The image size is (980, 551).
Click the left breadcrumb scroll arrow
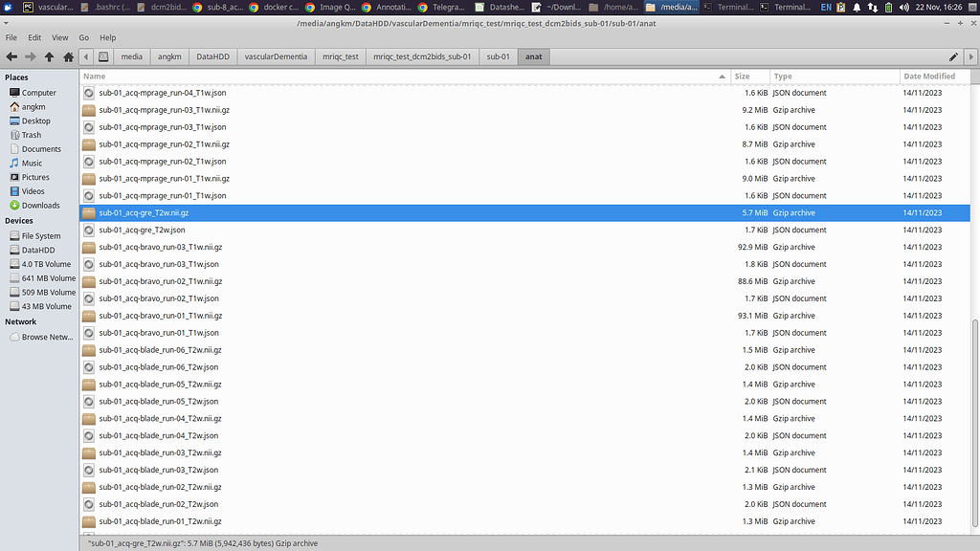pyautogui.click(x=86, y=56)
